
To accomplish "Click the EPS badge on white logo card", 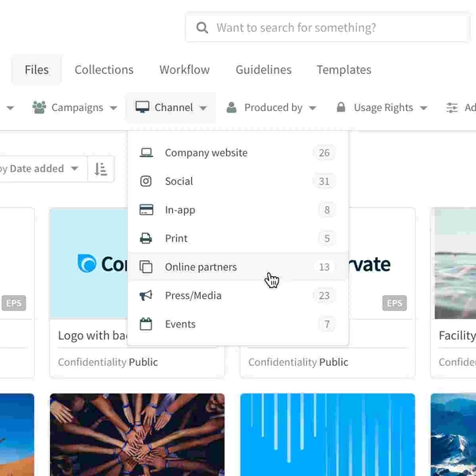I will pyautogui.click(x=394, y=303).
